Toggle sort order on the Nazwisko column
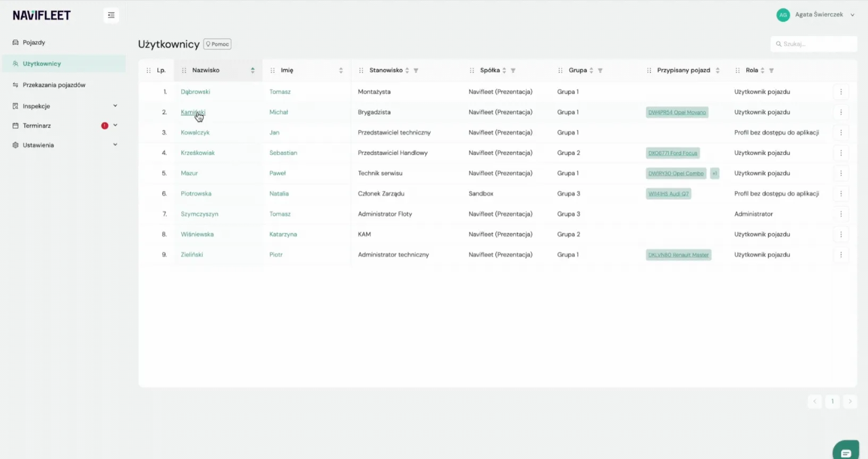868x459 pixels. tap(252, 71)
